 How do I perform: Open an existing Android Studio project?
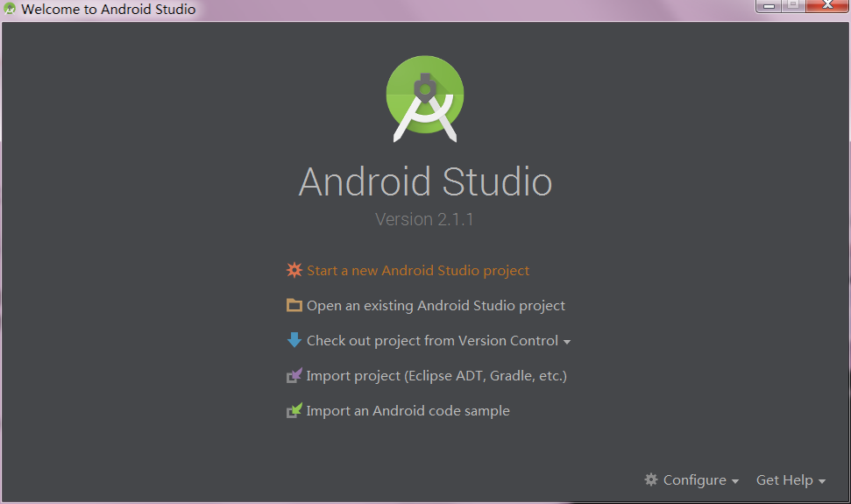point(436,305)
